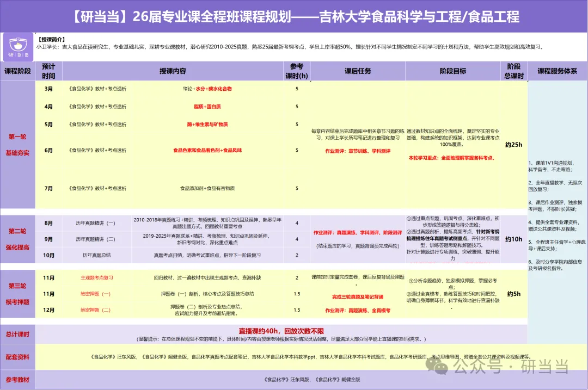The height and width of the screenshot is (390, 588).
Task: Click the 约5h total hours cell
Action: pyautogui.click(x=514, y=294)
